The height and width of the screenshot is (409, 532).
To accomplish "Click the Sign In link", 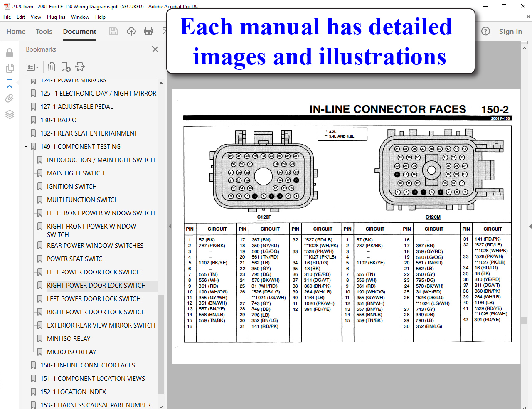I will pos(510,31).
